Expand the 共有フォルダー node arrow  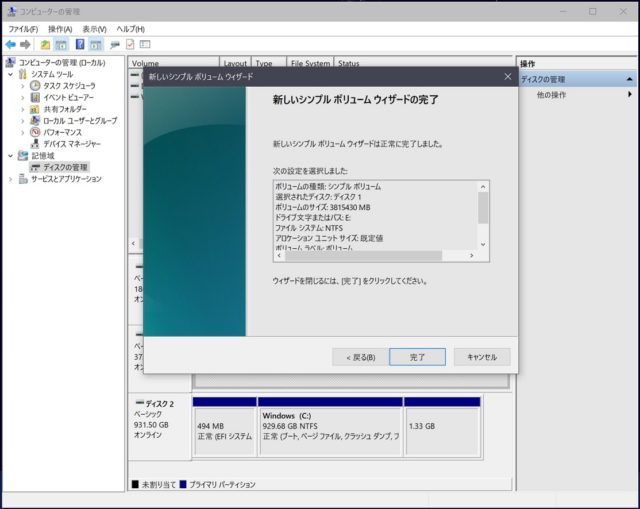[22, 109]
